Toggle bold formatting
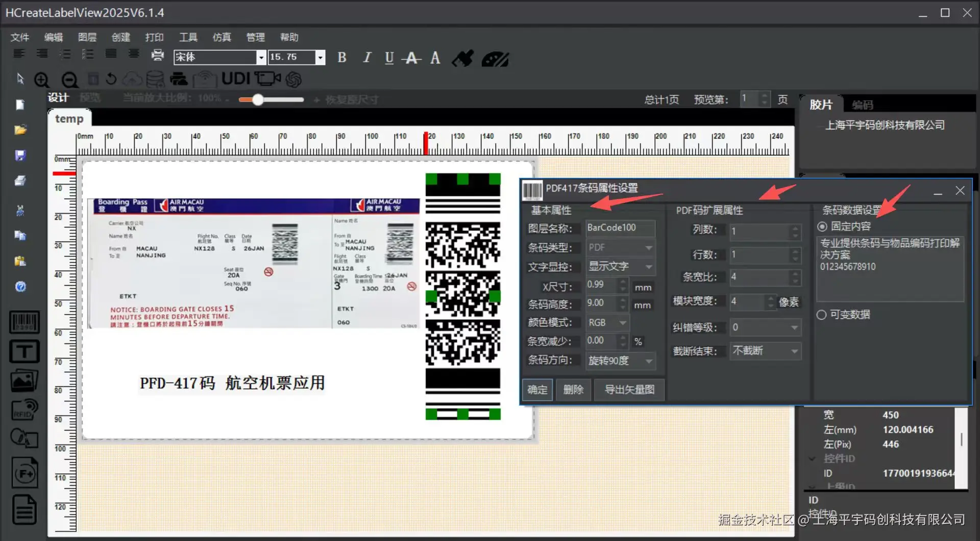 pos(342,58)
